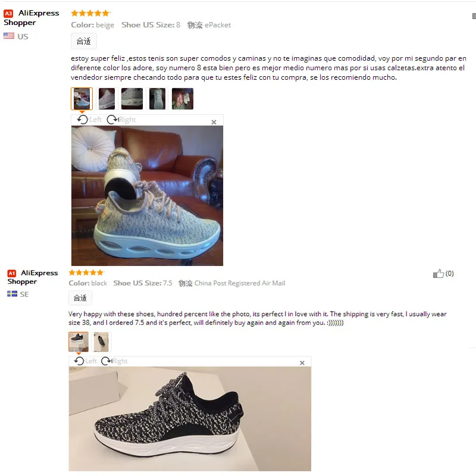476x476 pixels.
Task: Click fit tag button in SE review
Action: coord(80,298)
